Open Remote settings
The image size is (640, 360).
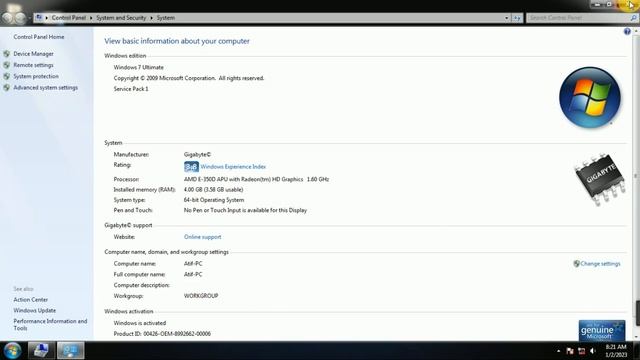33,65
